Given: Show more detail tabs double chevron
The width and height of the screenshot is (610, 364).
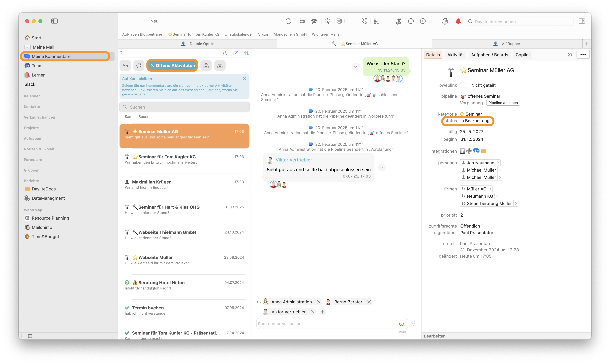Looking at the screenshot, I should (x=570, y=55).
